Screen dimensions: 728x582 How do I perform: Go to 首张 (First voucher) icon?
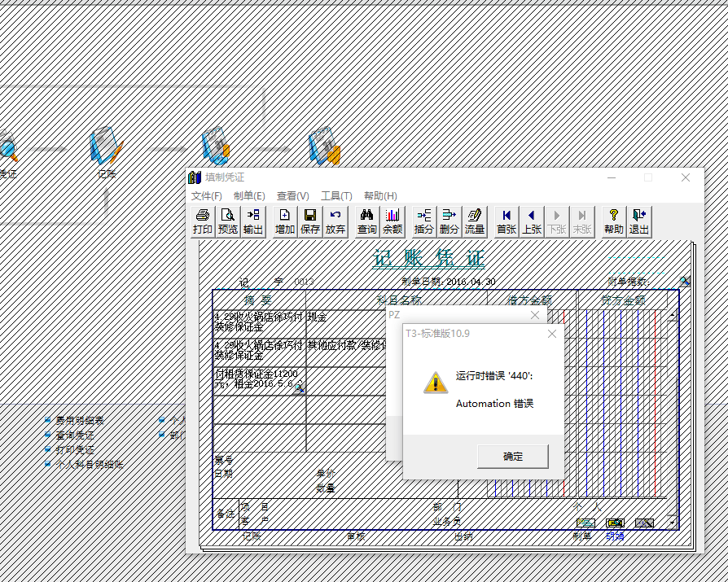[x=507, y=221]
